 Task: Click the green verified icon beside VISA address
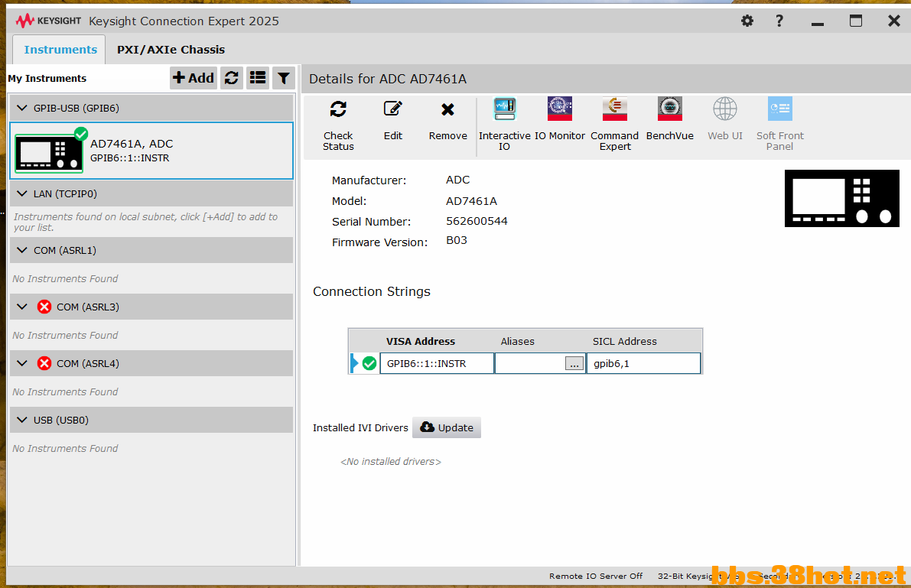point(369,363)
